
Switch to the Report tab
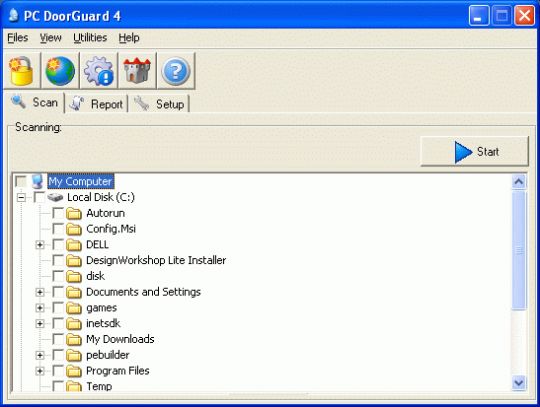pos(96,104)
